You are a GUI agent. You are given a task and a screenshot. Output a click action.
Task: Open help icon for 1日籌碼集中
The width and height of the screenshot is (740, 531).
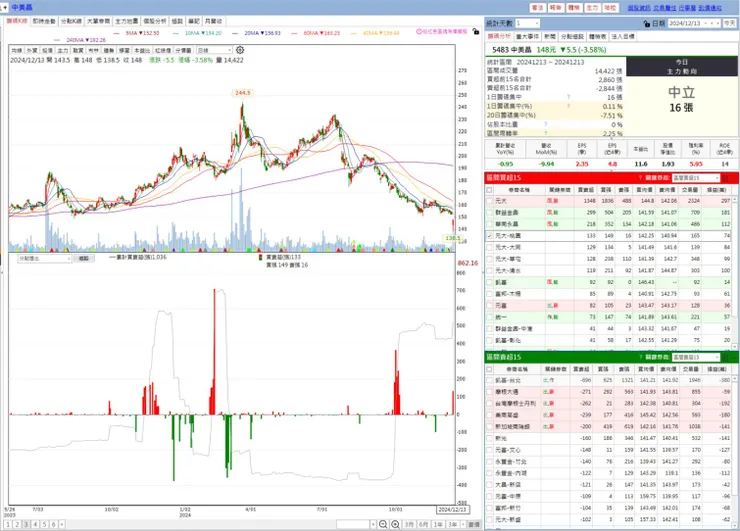pos(568,97)
